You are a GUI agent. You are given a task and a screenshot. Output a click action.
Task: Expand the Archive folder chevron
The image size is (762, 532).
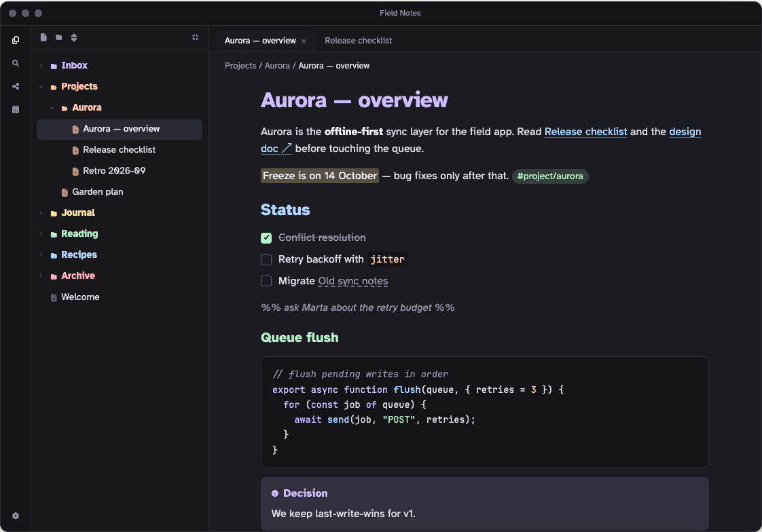tap(41, 275)
